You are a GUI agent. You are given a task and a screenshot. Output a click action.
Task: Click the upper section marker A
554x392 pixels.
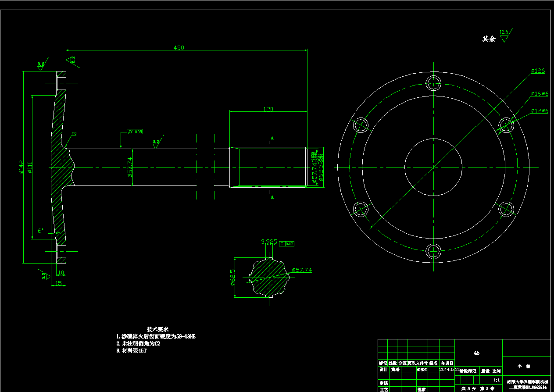point(272,138)
